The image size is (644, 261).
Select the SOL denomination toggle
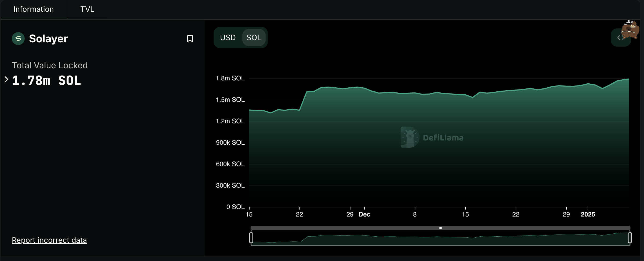pyautogui.click(x=254, y=38)
